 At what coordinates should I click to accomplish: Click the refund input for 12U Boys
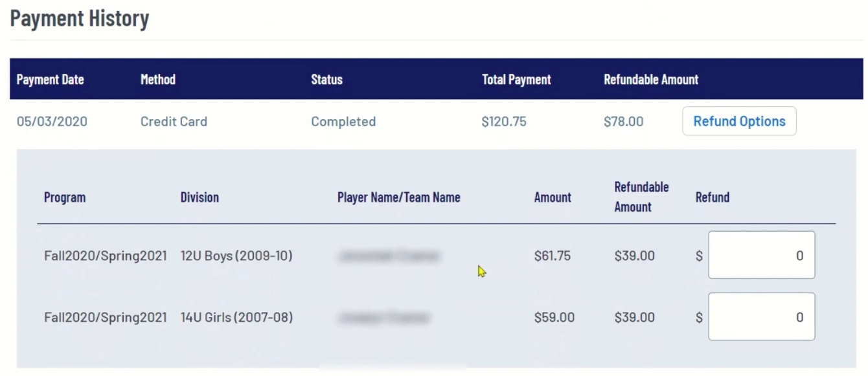pyautogui.click(x=761, y=255)
